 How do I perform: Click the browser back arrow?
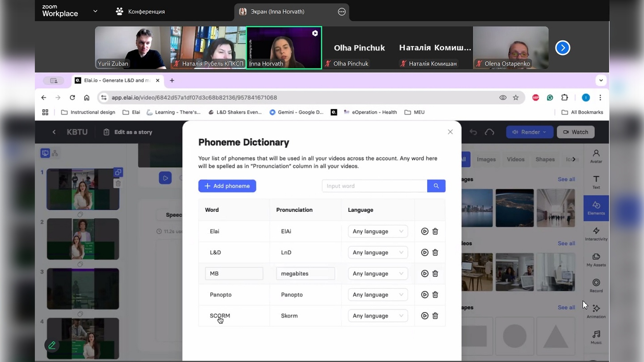tap(44, 98)
